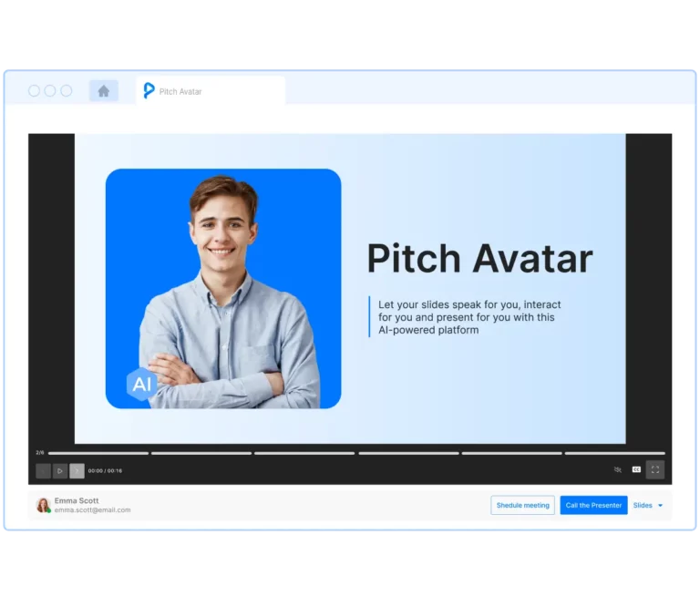This screenshot has height=607, width=700.
Task: Go to the previous slide
Action: pyautogui.click(x=44, y=470)
